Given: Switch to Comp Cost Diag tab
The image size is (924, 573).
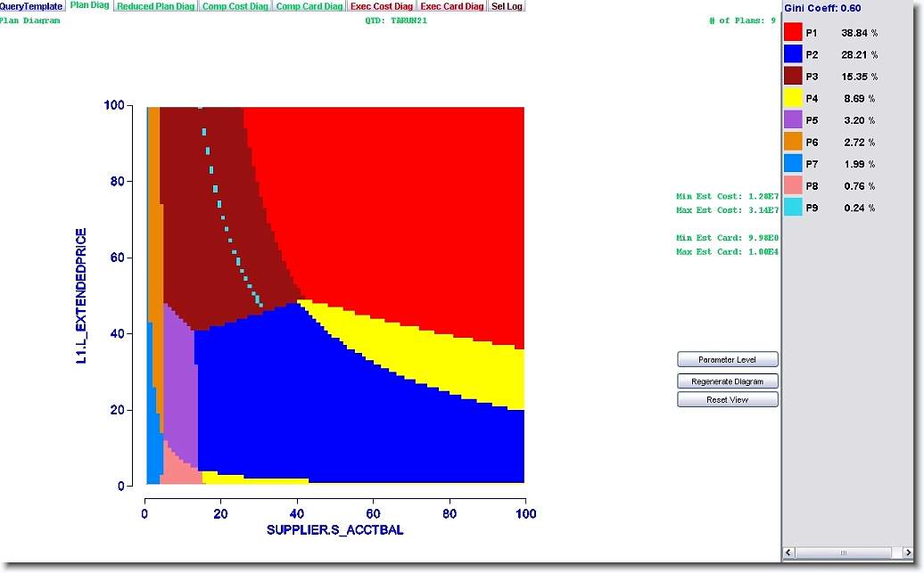Looking at the screenshot, I should (x=235, y=6).
